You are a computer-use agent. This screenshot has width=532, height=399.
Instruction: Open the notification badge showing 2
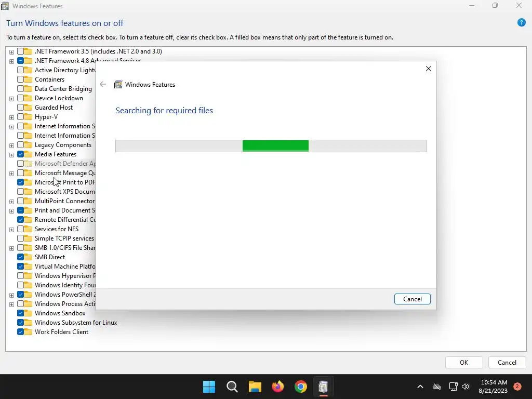[517, 387]
